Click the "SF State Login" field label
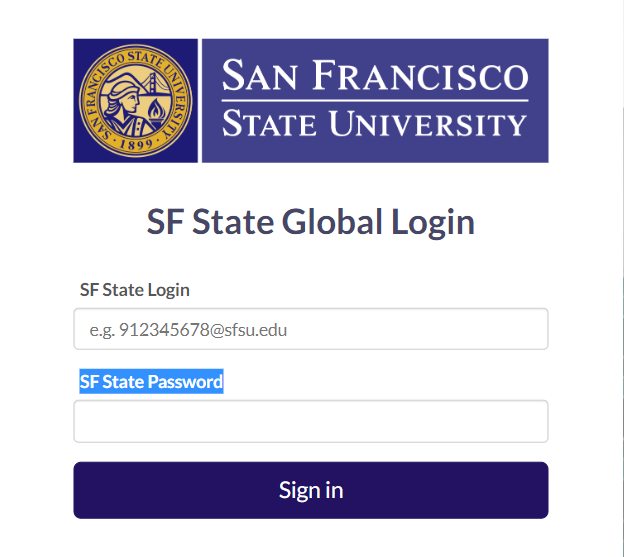This screenshot has width=624, height=557. (135, 290)
